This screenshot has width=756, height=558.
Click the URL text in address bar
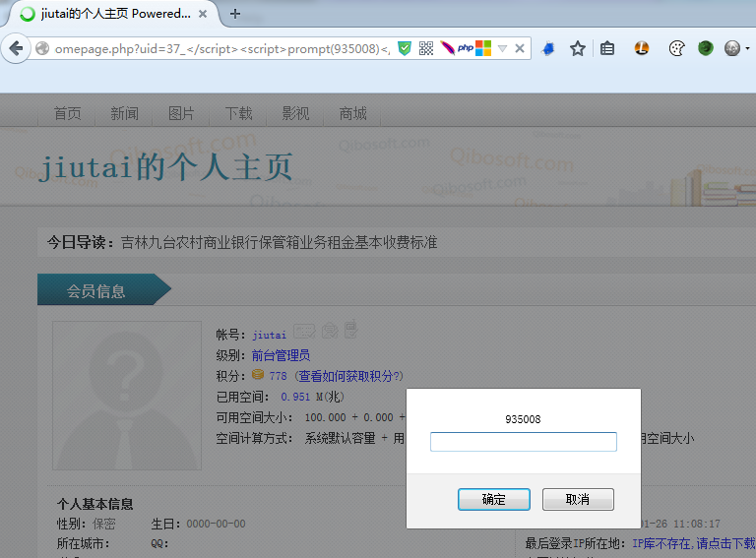click(221, 48)
